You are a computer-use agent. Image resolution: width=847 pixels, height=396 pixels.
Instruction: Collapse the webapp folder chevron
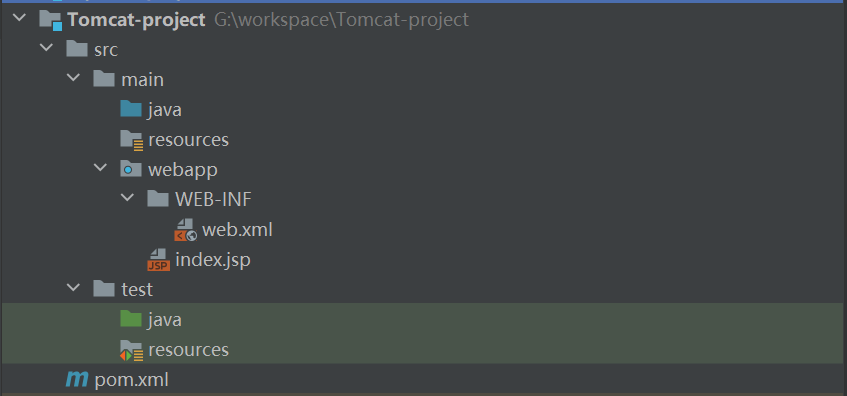100,168
